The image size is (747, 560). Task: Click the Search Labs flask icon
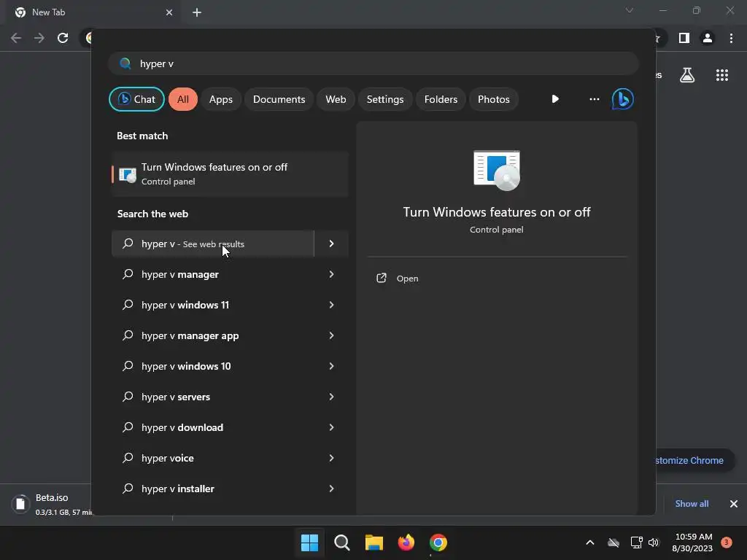click(687, 75)
